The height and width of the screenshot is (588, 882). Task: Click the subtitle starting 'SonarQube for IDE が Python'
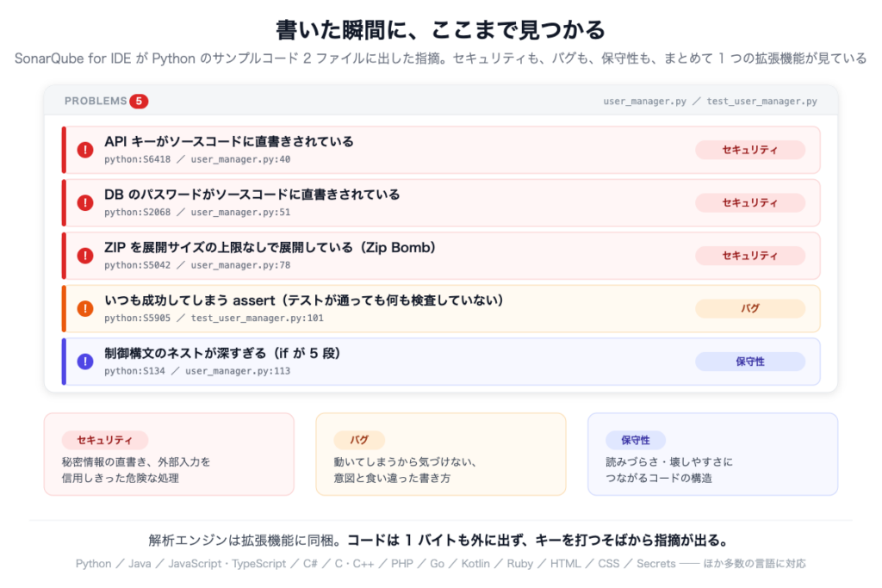click(x=440, y=59)
